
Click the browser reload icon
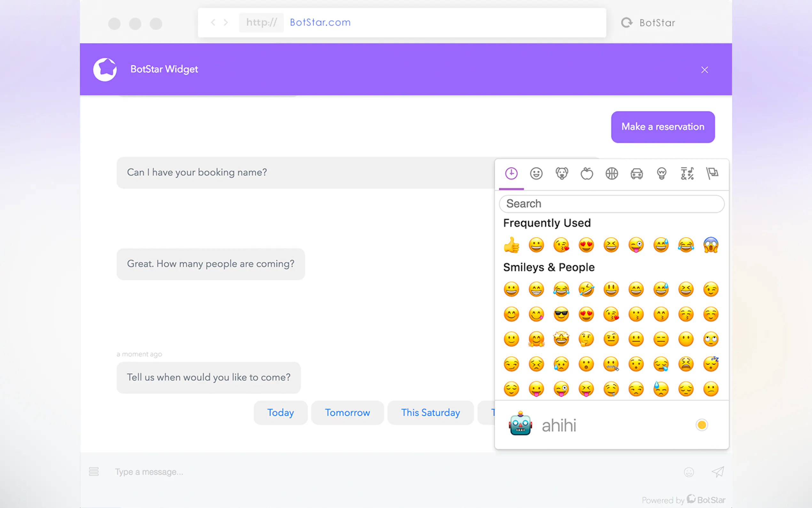click(x=626, y=22)
